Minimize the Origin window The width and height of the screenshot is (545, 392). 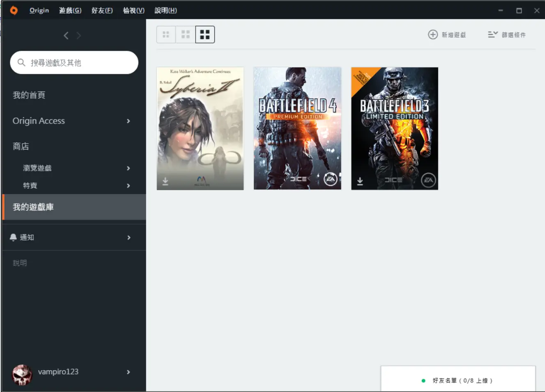[x=501, y=10]
